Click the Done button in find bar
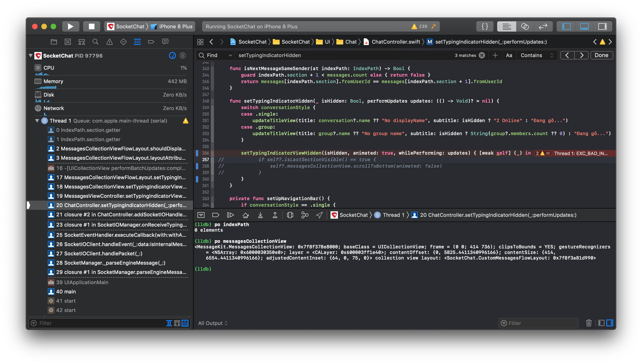 click(602, 55)
